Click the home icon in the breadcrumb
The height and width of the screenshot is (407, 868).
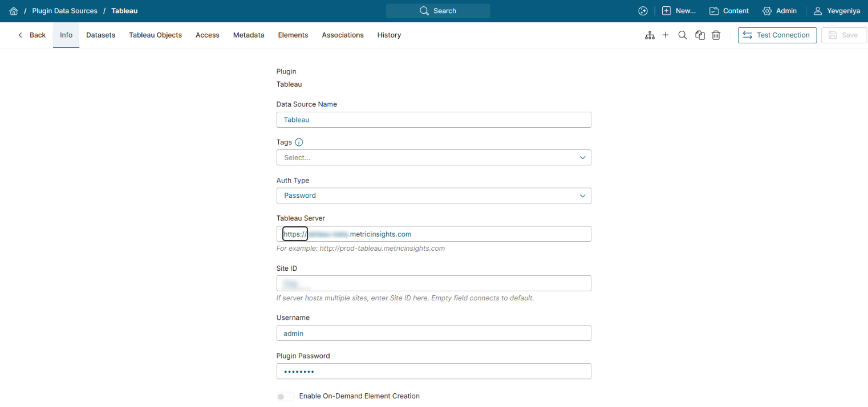(14, 11)
